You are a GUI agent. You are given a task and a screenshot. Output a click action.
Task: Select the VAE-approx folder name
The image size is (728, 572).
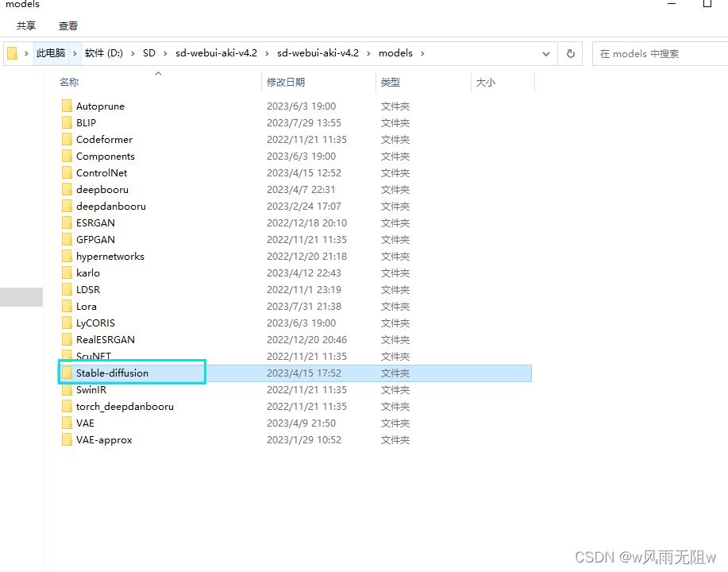pos(104,440)
